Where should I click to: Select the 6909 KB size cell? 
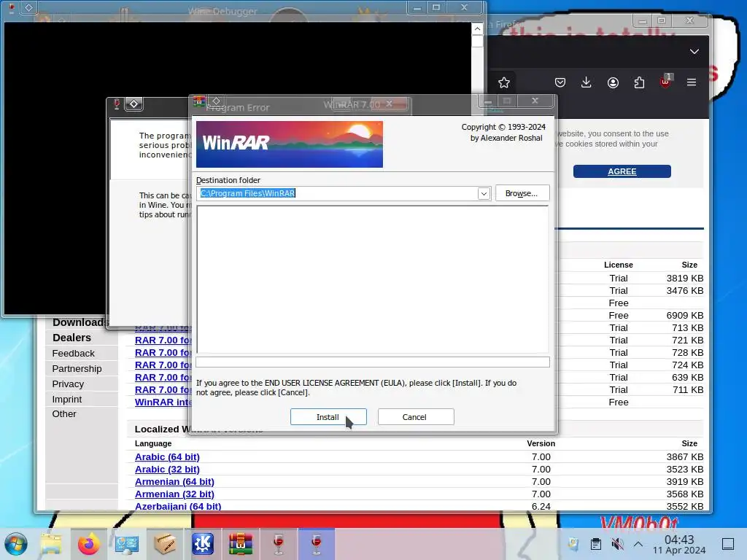click(684, 315)
